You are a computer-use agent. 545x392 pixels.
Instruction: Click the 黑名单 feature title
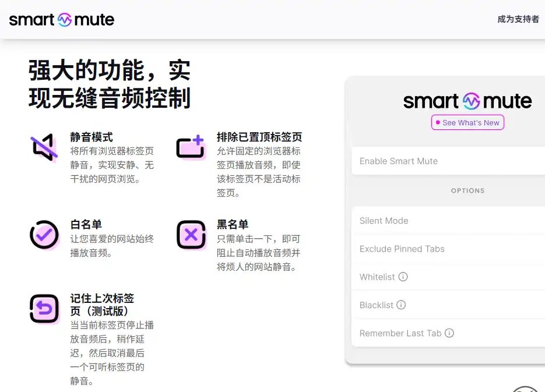[233, 224]
